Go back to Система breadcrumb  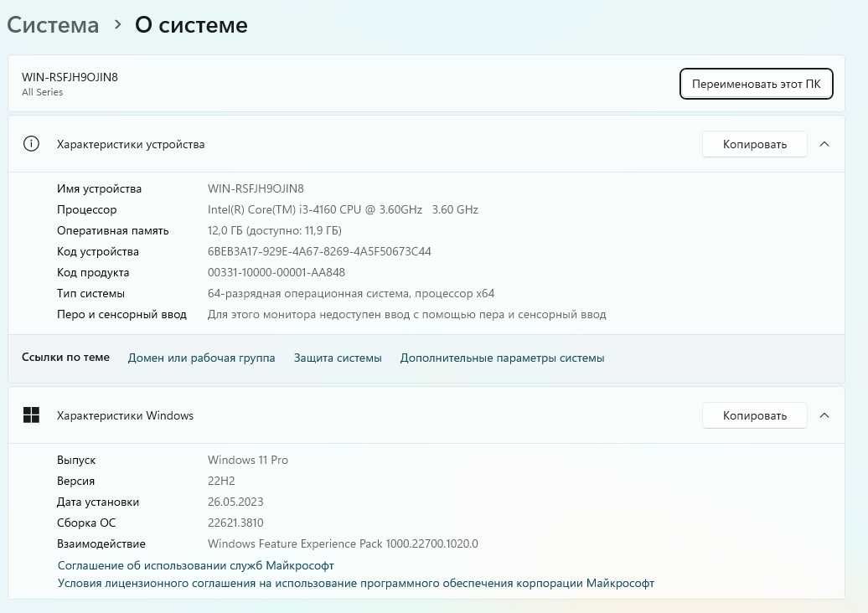pos(53,25)
